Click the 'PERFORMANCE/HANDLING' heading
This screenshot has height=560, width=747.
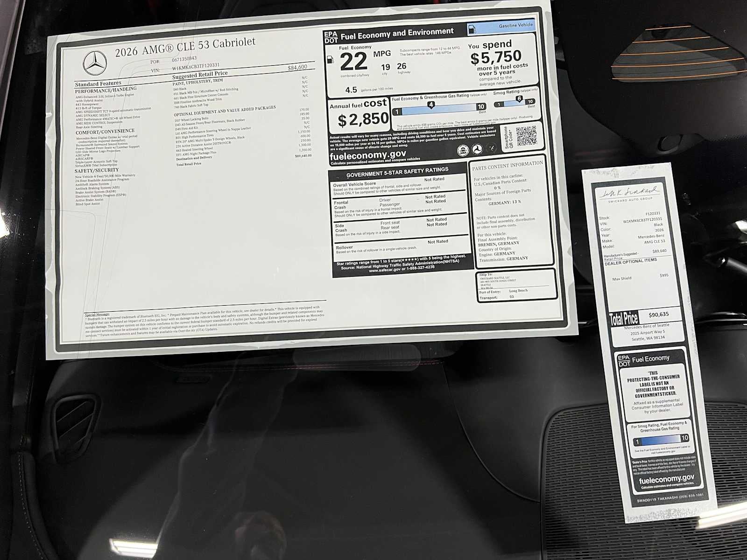106,89
